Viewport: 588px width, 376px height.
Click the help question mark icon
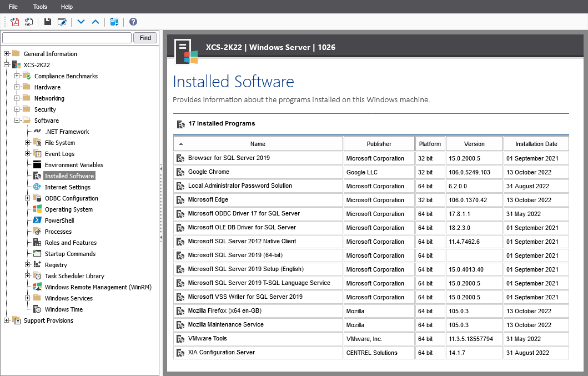click(x=133, y=22)
